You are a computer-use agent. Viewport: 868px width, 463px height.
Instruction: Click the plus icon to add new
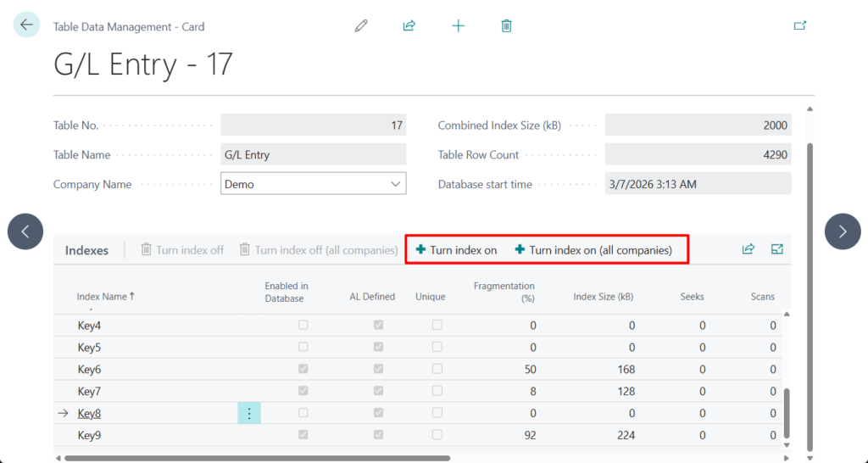(458, 25)
